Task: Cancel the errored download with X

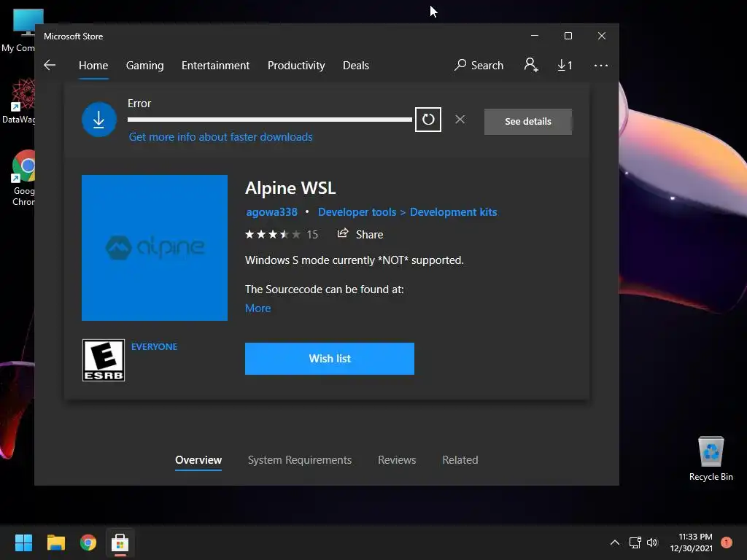Action: [460, 120]
